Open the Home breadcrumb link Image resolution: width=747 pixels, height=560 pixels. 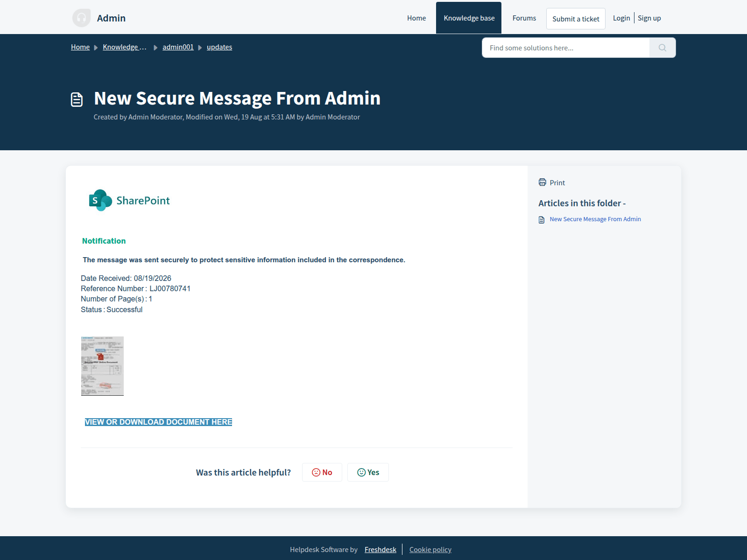point(80,47)
